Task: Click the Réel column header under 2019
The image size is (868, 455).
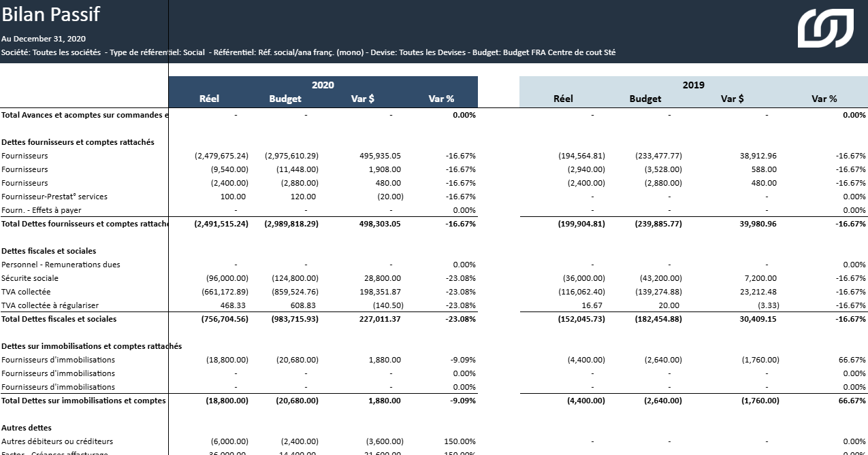Action: 564,99
